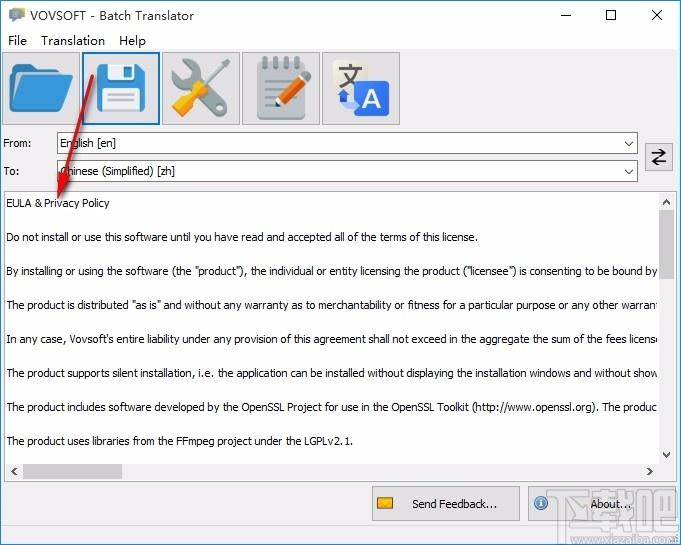
Task: Click the blue info icon on About
Action: pyautogui.click(x=541, y=503)
